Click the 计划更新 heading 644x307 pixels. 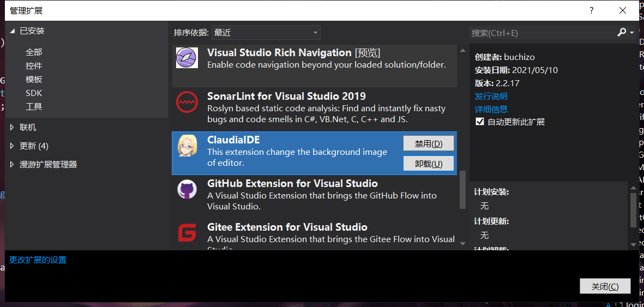[x=491, y=221]
